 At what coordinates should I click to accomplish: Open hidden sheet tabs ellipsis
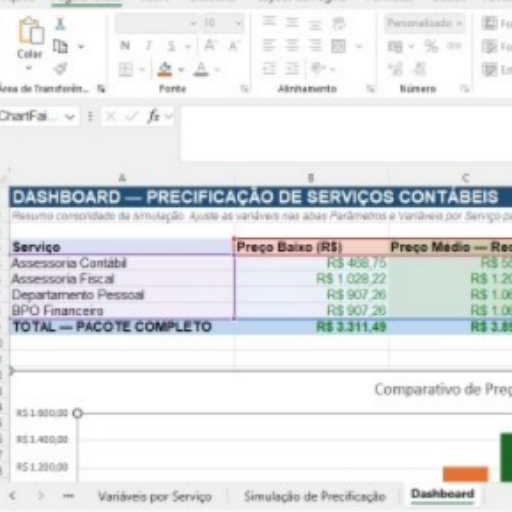(x=68, y=496)
